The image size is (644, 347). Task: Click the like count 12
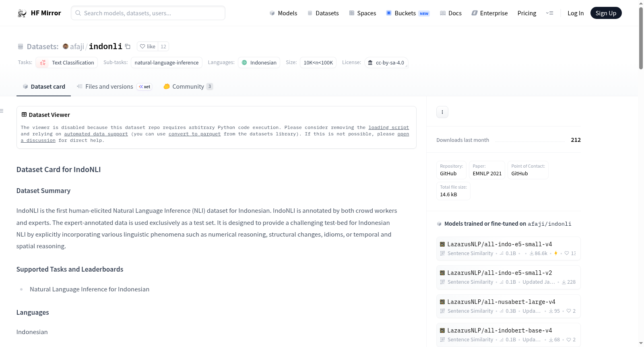[x=163, y=46]
